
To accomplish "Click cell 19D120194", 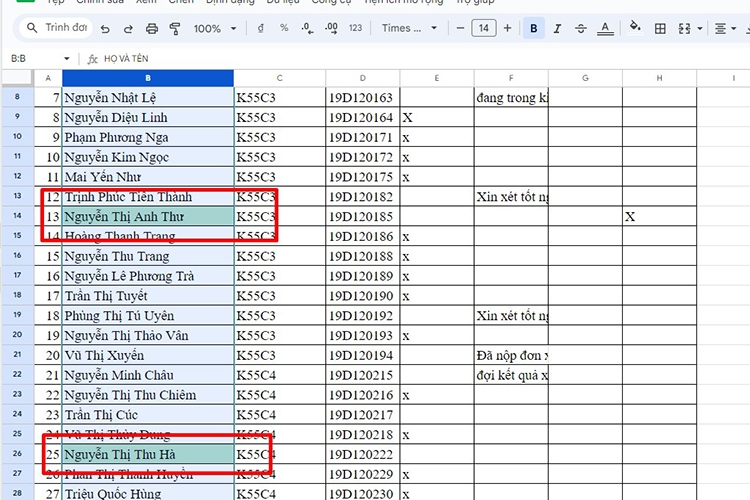I will pyautogui.click(x=363, y=355).
